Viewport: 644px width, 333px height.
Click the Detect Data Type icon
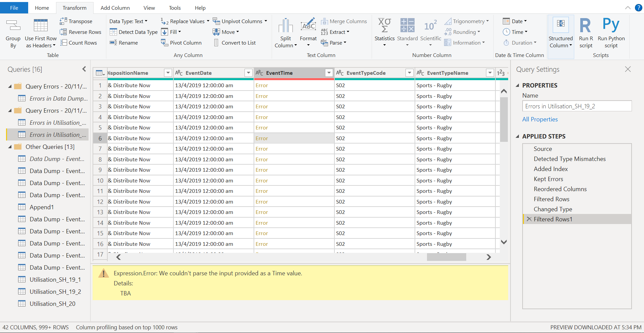(113, 32)
